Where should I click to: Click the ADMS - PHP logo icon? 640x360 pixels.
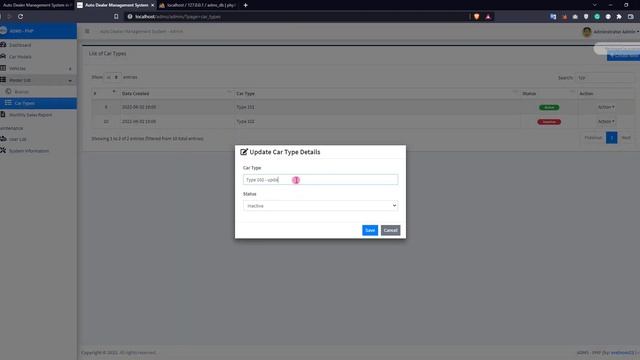(3, 31)
